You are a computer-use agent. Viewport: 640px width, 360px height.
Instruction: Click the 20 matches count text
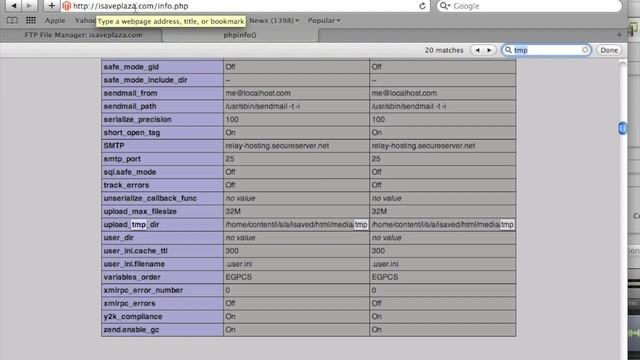444,50
